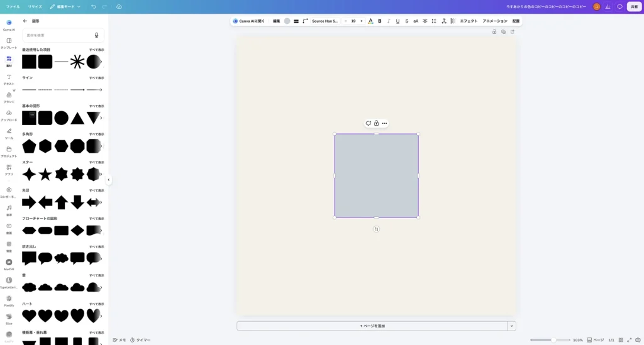The image size is (644, 345).
Task: Open the エフェクト tab
Action: (x=469, y=21)
